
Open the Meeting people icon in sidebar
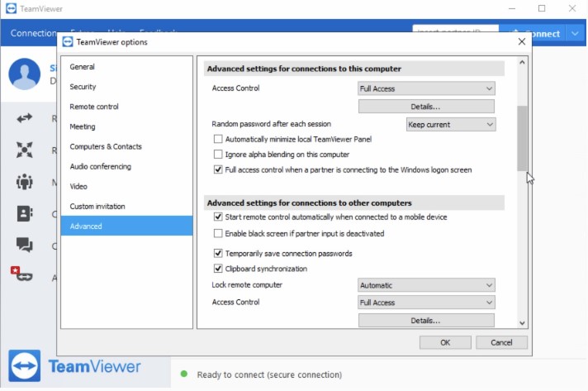tap(25, 182)
